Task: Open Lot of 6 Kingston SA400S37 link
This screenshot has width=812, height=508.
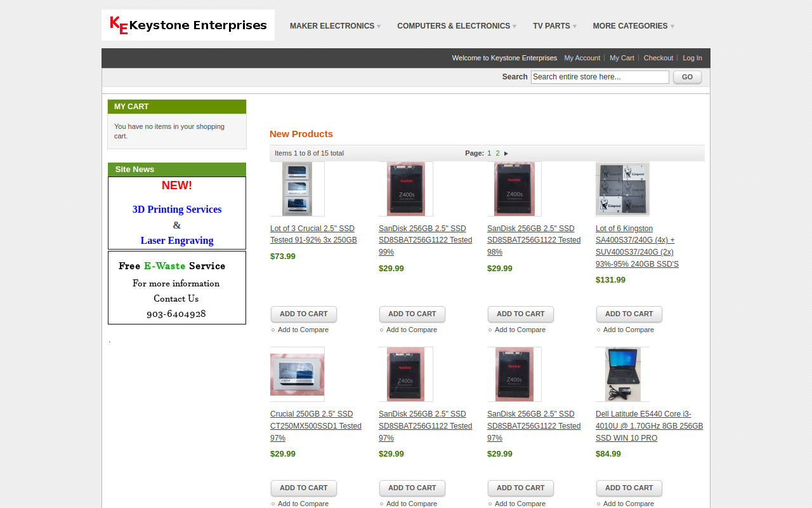Action: coord(637,246)
